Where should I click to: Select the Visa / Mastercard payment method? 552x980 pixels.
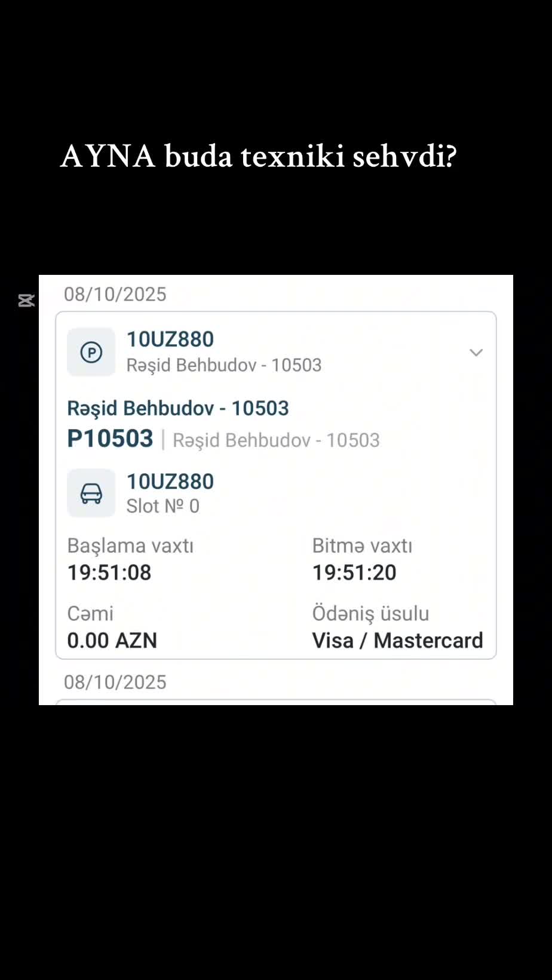point(397,641)
